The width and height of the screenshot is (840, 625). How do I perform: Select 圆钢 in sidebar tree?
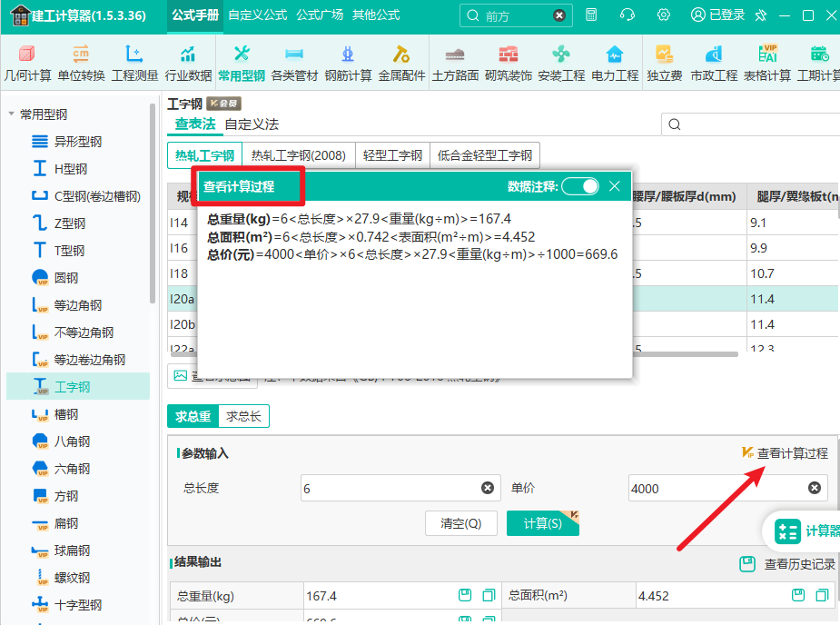coord(66,278)
